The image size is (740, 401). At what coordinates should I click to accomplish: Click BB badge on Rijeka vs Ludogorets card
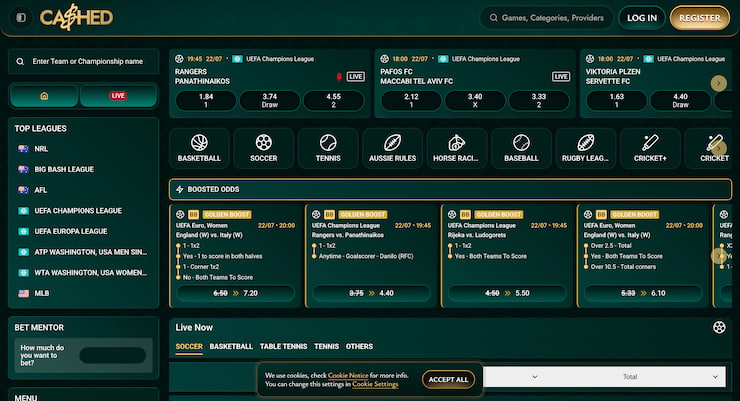pos(465,214)
